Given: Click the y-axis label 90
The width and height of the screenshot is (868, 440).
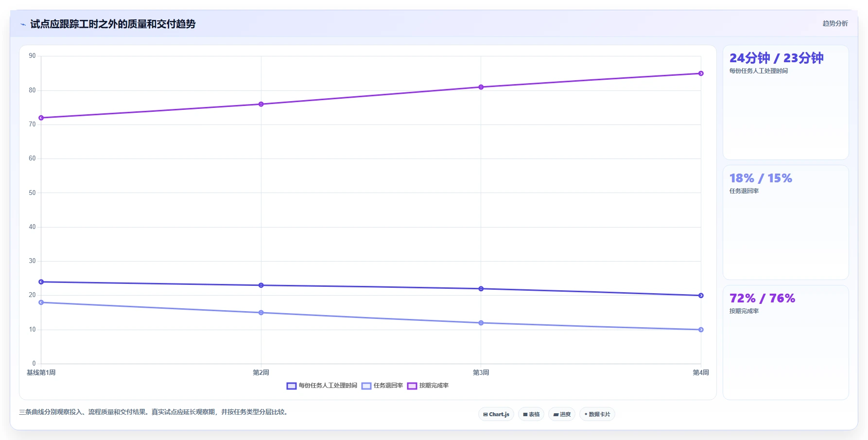Looking at the screenshot, I should click(32, 56).
